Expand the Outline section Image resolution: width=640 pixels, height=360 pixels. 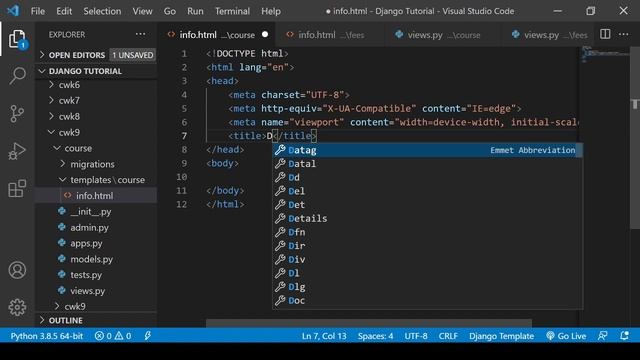96,320
